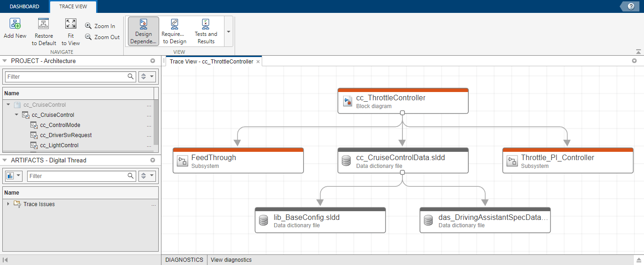Open the Project panel sort dropdown
Image resolution: width=644 pixels, height=265 pixels.
(147, 76)
